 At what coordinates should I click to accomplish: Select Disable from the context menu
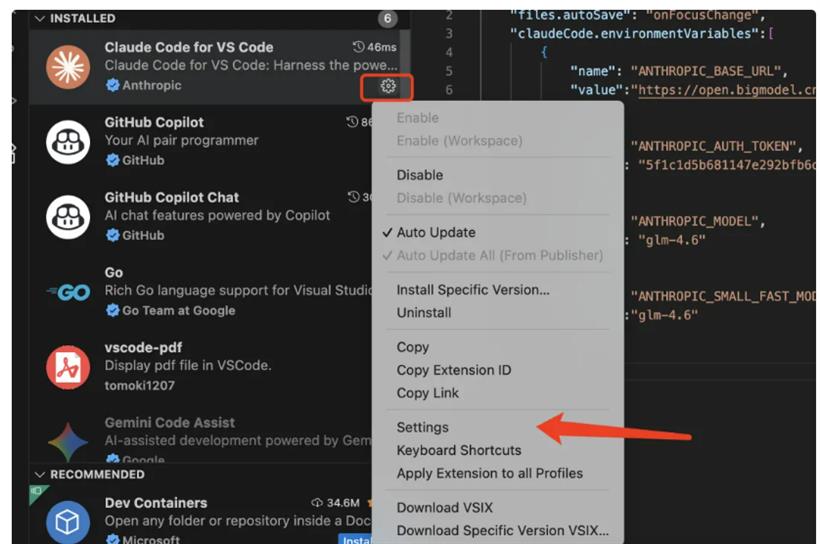click(420, 175)
